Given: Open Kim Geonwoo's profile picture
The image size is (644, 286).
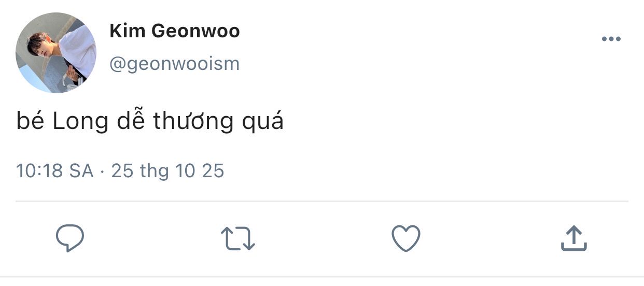Looking at the screenshot, I should (x=56, y=52).
